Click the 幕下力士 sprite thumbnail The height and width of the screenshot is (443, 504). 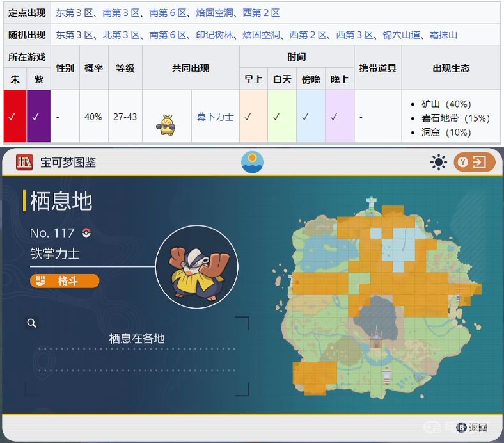coord(166,125)
